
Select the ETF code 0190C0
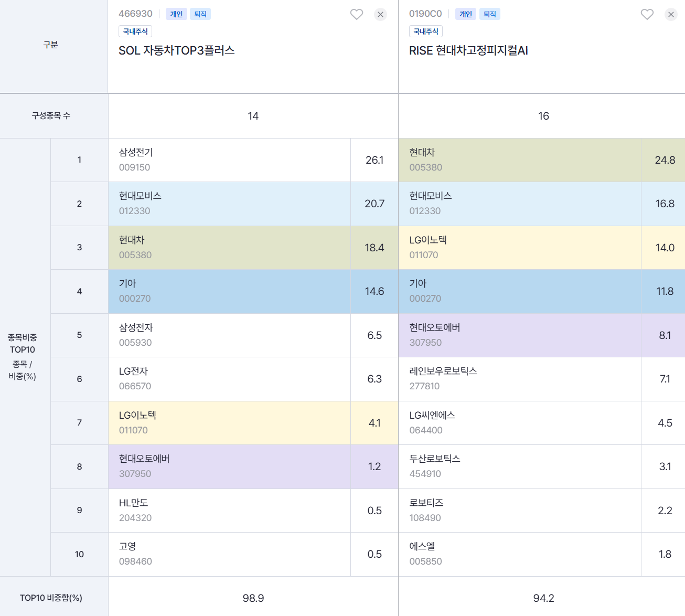click(425, 14)
